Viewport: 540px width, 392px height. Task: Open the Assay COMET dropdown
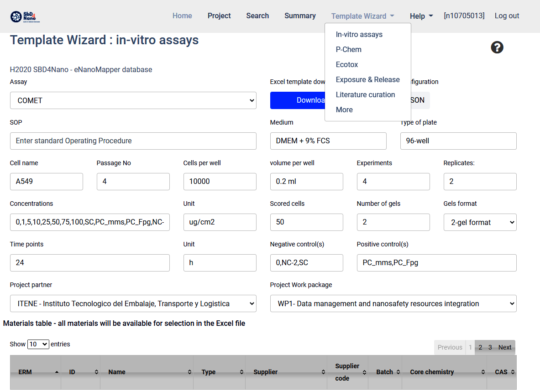coord(133,100)
